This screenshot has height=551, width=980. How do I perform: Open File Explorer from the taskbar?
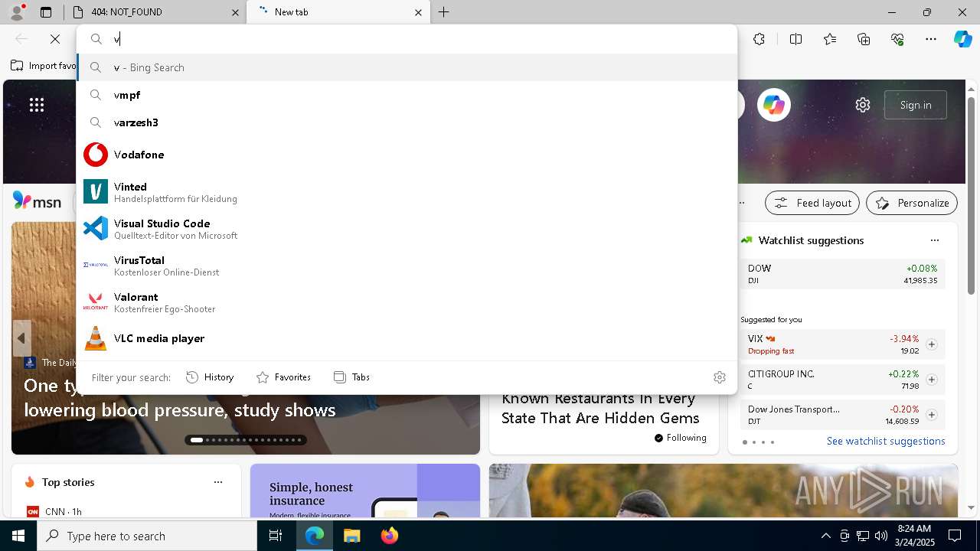(x=351, y=536)
